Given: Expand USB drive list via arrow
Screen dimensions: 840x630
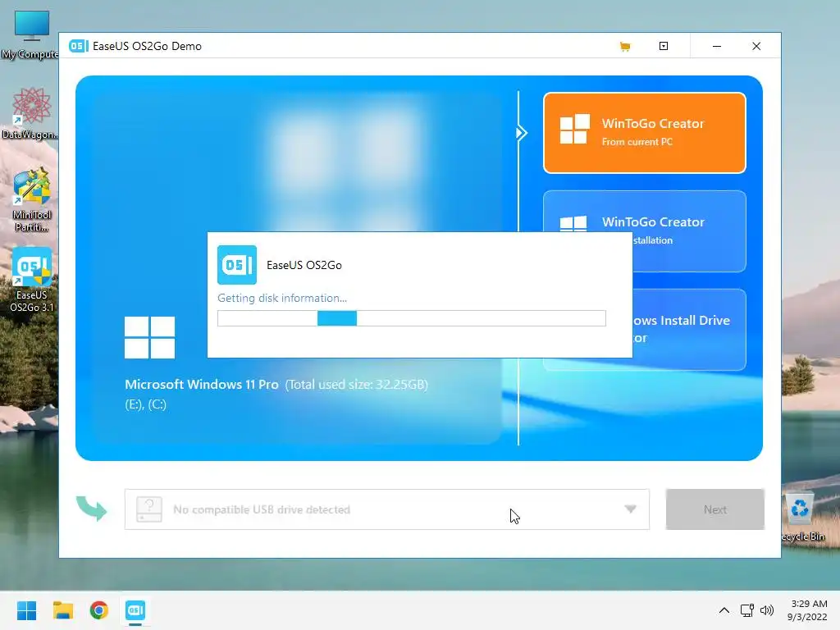Looking at the screenshot, I should tap(631, 509).
